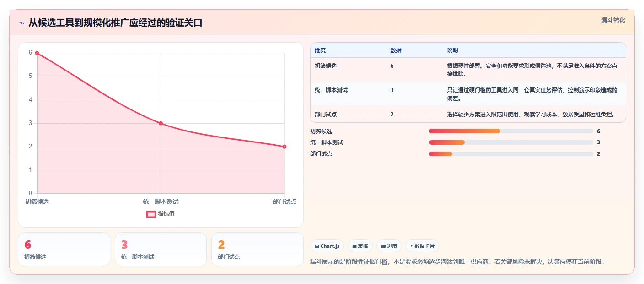
Task: Click the 维度 column header
Action: 320,50
